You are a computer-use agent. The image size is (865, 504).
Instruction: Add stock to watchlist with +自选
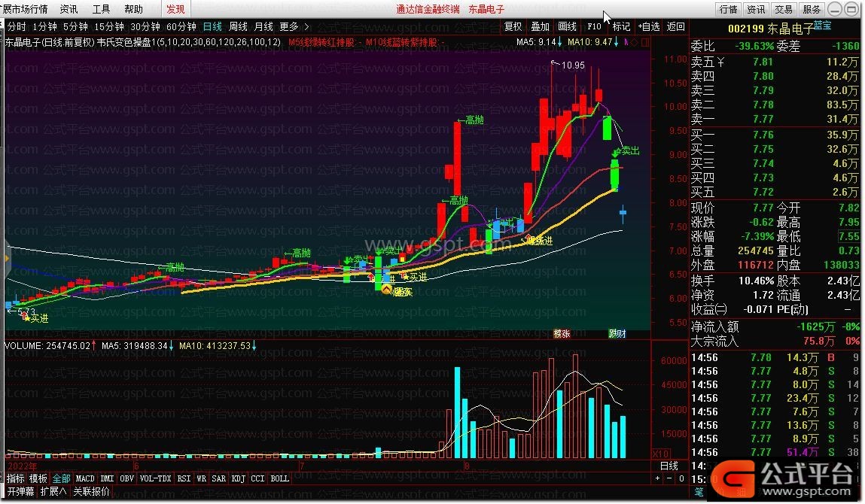tap(649, 26)
